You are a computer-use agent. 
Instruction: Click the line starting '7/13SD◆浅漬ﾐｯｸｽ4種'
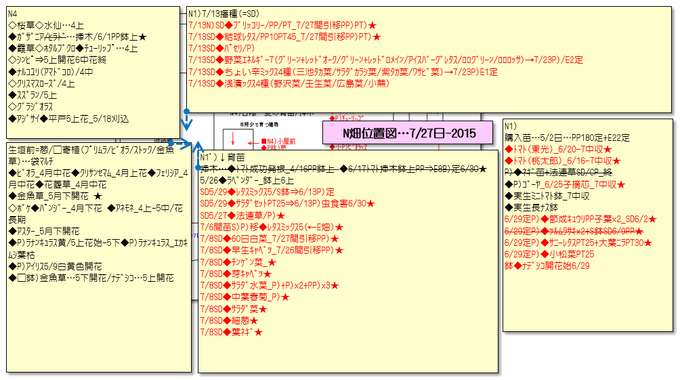[x=289, y=84]
